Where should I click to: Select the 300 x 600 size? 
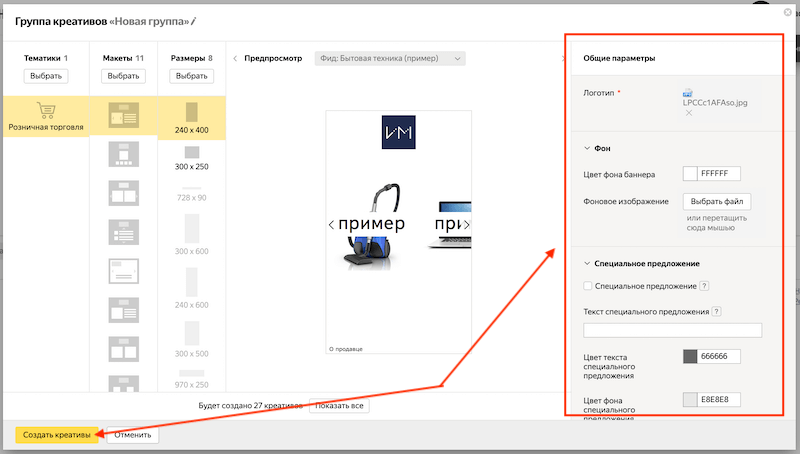point(192,235)
